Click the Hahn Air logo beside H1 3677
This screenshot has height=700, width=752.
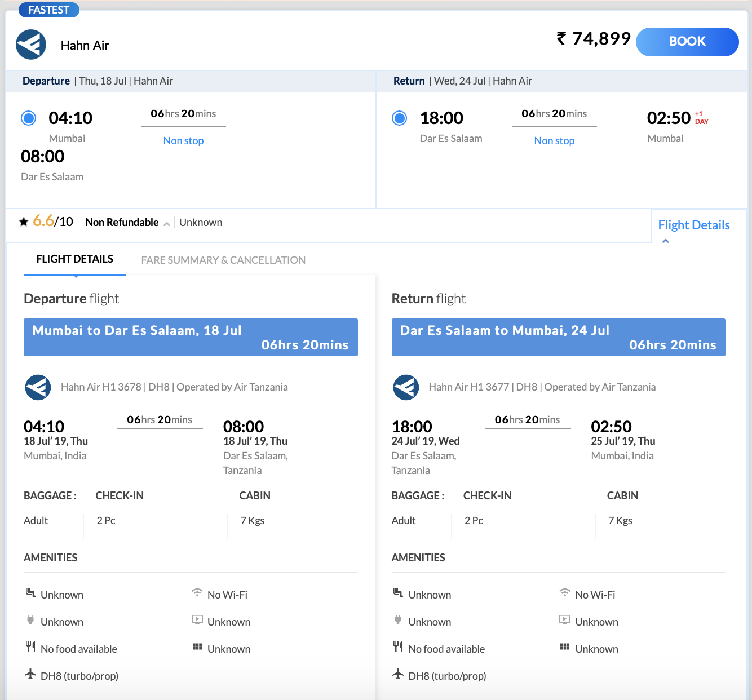tap(406, 387)
